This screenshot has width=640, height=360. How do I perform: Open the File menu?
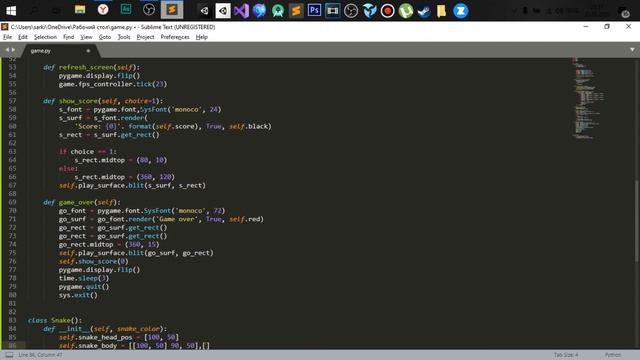pos(7,37)
